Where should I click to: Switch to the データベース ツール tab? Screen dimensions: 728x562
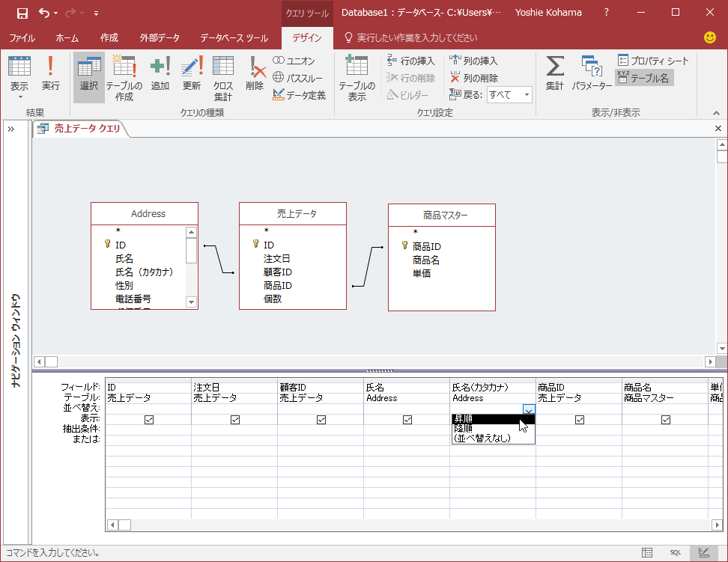[x=234, y=38]
